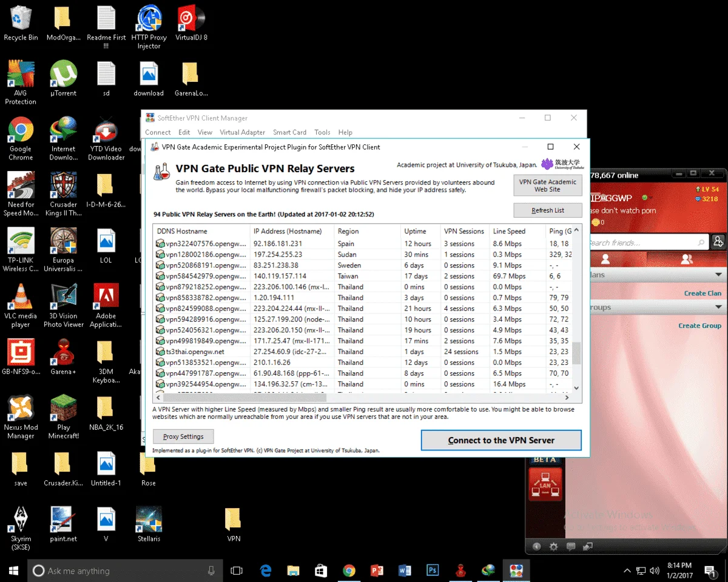Open the Connect menu in SoftEther
728x582 pixels.
click(x=158, y=132)
